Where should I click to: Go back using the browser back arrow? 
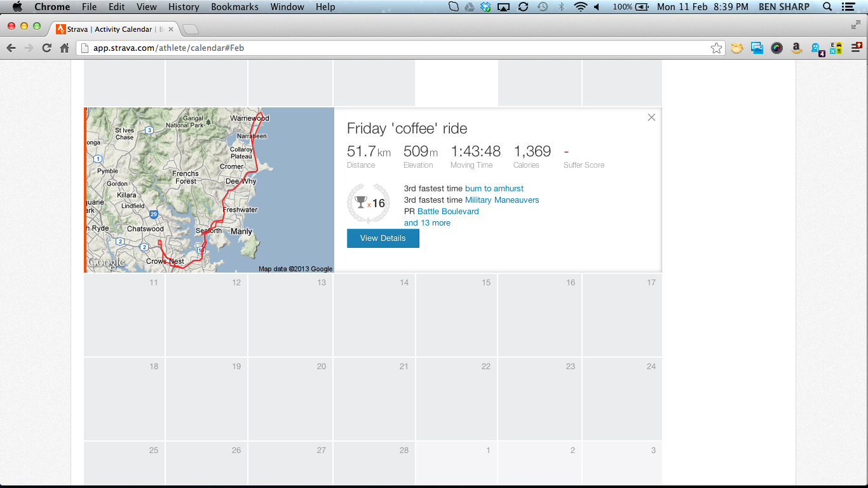tap(11, 48)
